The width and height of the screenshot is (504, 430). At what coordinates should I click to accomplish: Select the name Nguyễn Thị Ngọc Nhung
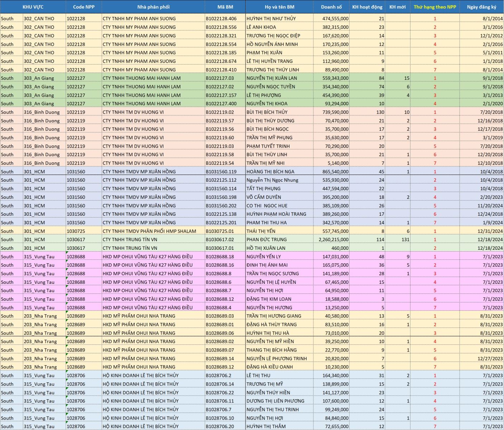pyautogui.click(x=272, y=180)
